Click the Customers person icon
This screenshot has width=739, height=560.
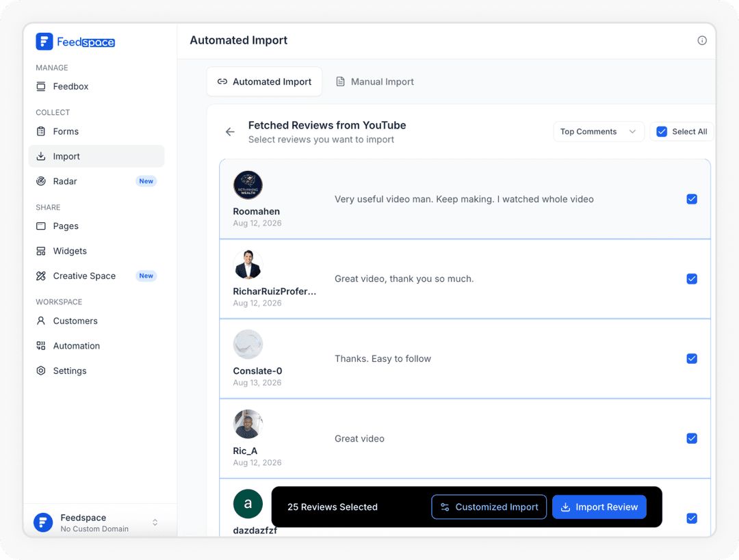click(x=41, y=321)
